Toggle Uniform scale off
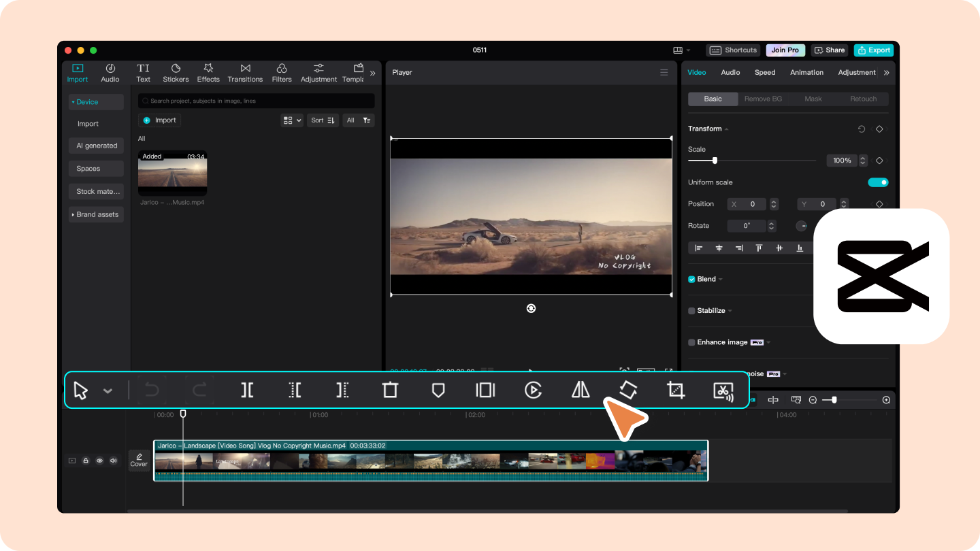Screen dimensions: 980x551 click(878, 182)
